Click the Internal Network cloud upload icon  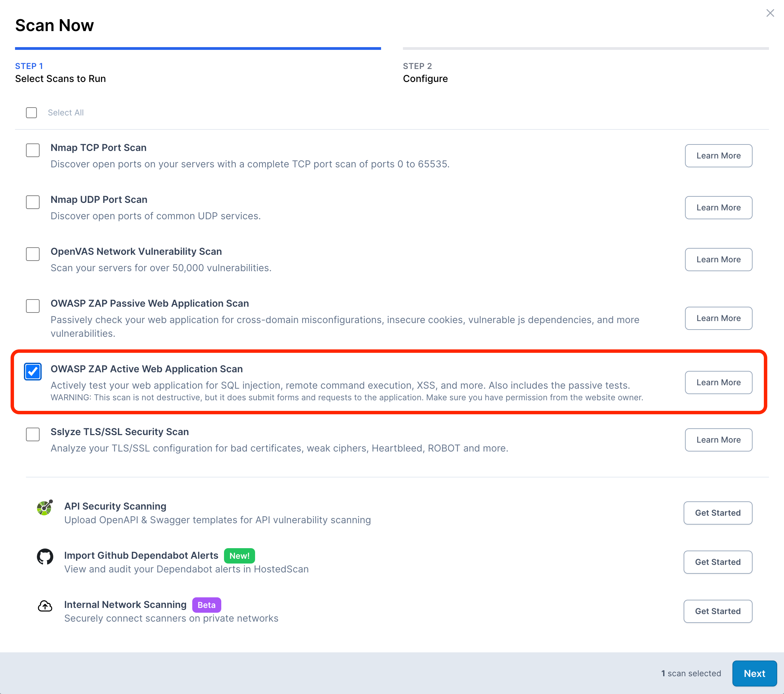[45, 606]
